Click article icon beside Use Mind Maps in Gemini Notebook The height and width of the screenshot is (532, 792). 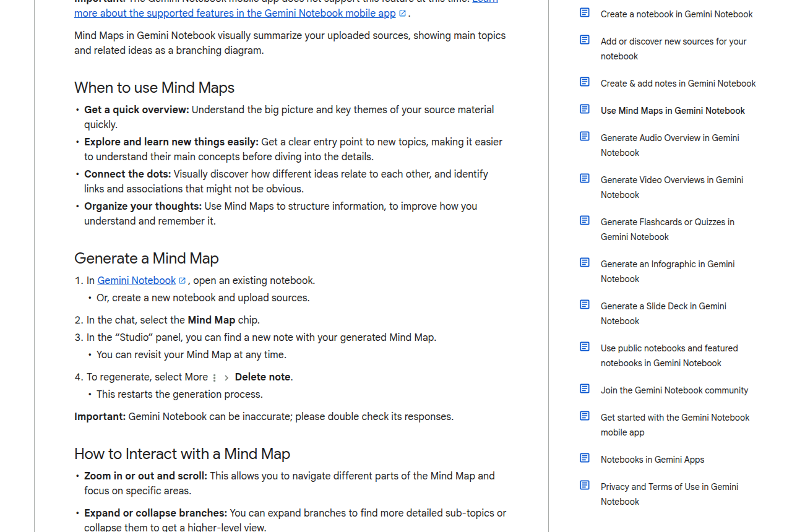coord(585,109)
